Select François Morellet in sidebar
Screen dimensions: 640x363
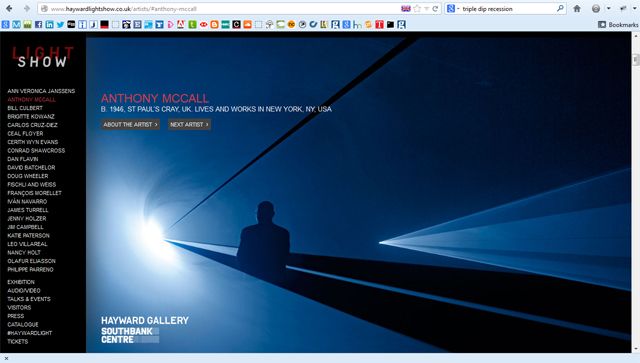[x=34, y=193]
